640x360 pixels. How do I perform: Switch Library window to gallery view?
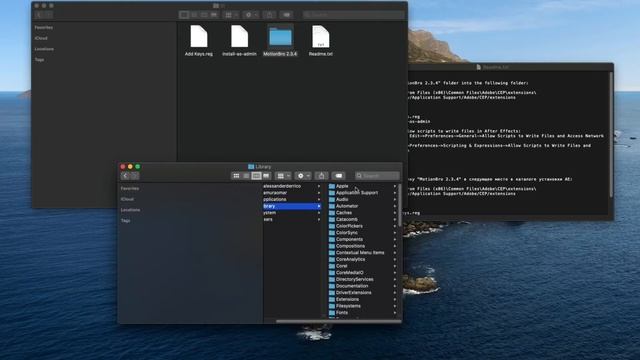266,176
